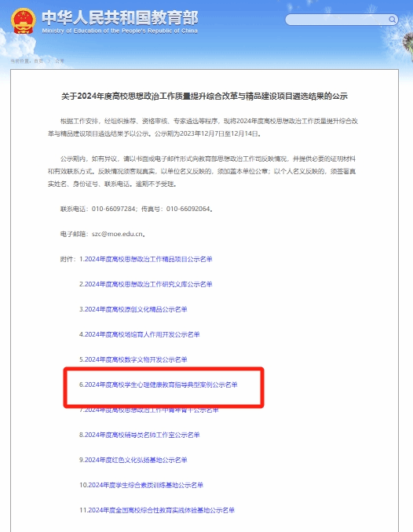Click the search magnifier icon
The height and width of the screenshot is (532, 413).
(x=392, y=20)
